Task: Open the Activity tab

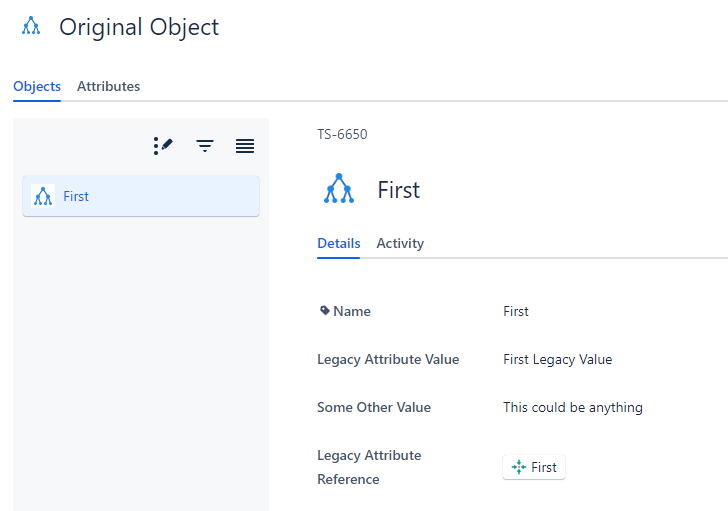Action: [x=400, y=243]
